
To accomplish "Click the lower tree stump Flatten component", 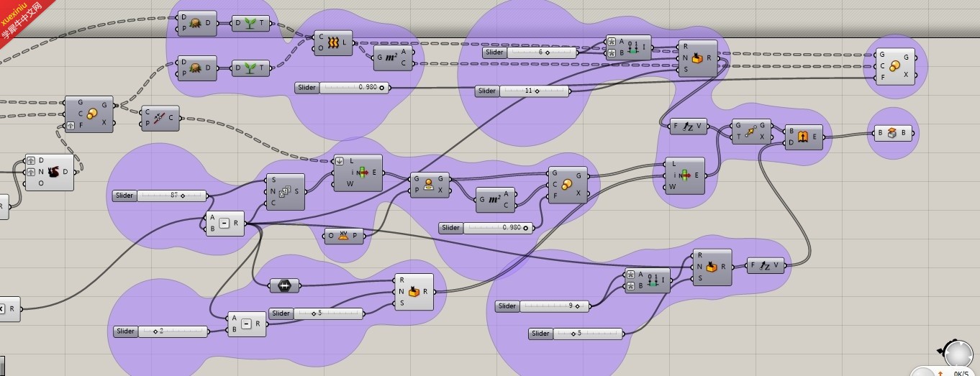I will pos(197,68).
